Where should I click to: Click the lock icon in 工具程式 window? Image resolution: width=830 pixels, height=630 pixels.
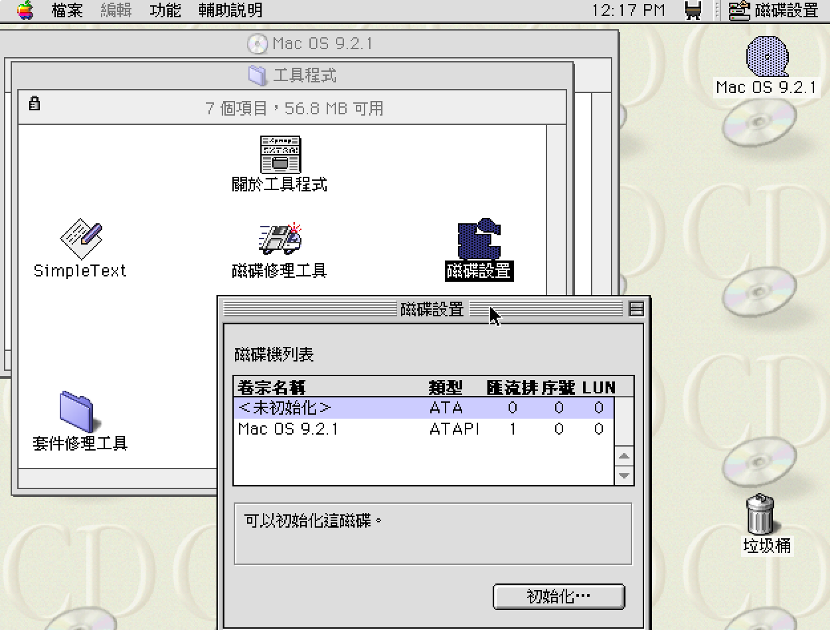(x=34, y=103)
